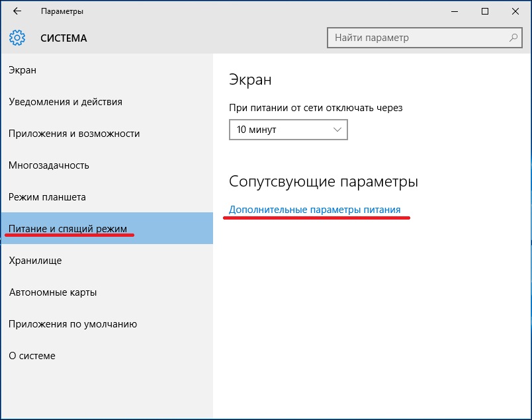Select Экран in the sidebar

pos(22,70)
